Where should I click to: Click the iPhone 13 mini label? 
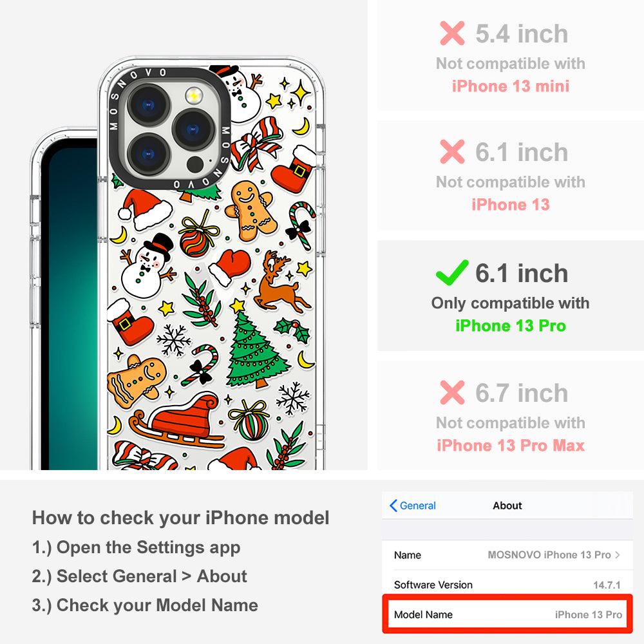point(511,86)
